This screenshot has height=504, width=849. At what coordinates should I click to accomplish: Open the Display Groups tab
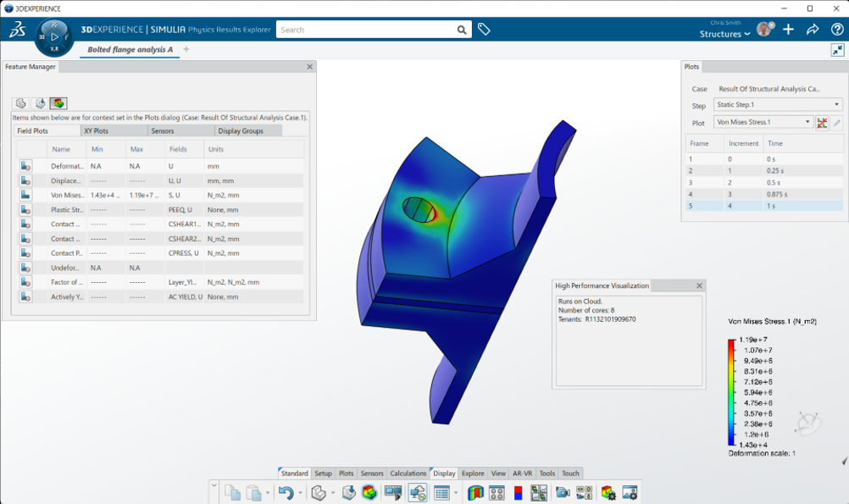[248, 131]
